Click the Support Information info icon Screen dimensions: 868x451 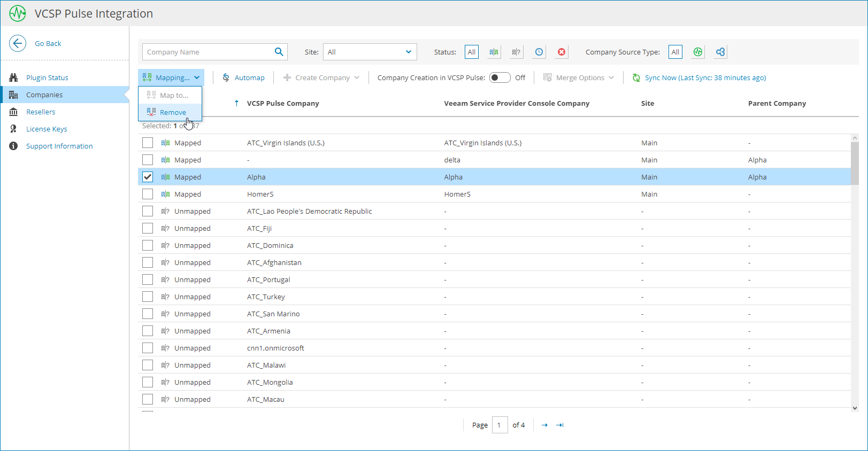tap(13, 146)
